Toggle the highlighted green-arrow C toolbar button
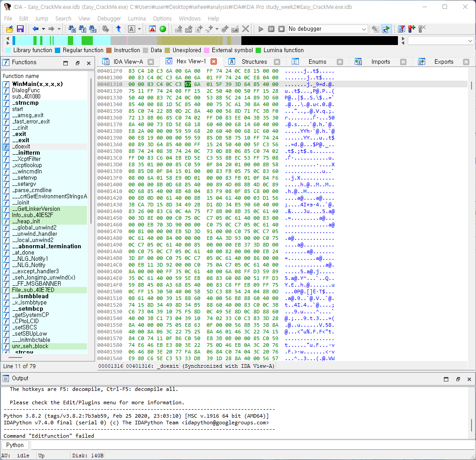476x460 pixels. point(386,29)
